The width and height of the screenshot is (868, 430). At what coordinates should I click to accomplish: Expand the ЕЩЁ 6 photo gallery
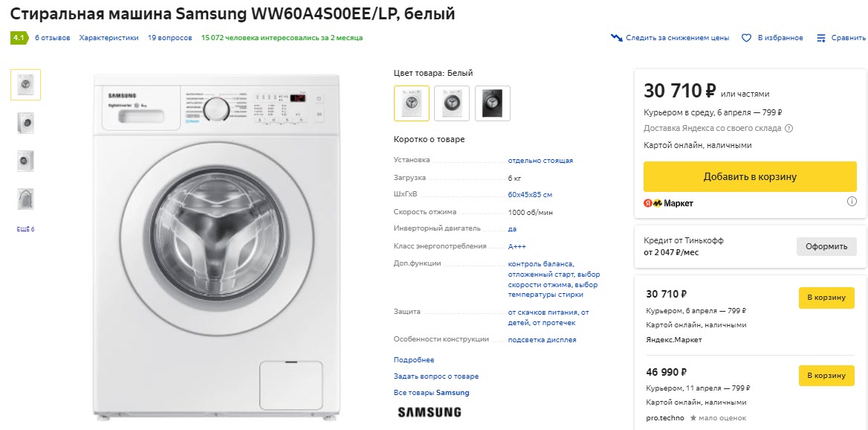[x=25, y=229]
